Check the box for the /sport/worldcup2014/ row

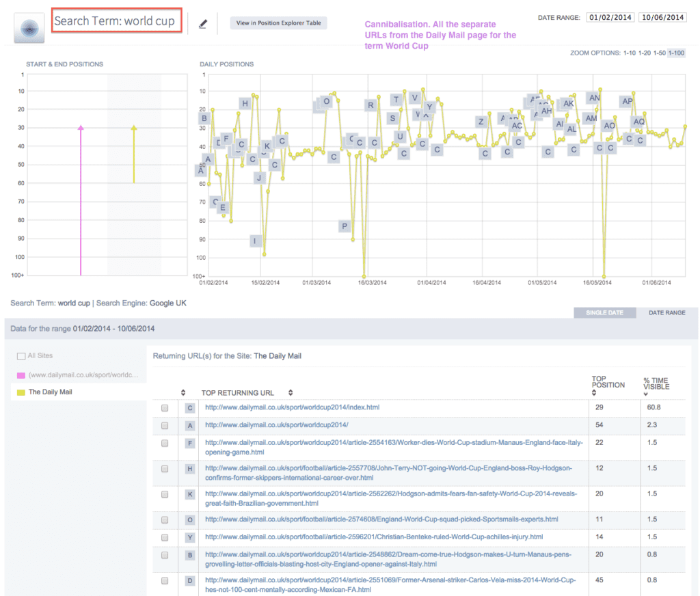(x=165, y=425)
